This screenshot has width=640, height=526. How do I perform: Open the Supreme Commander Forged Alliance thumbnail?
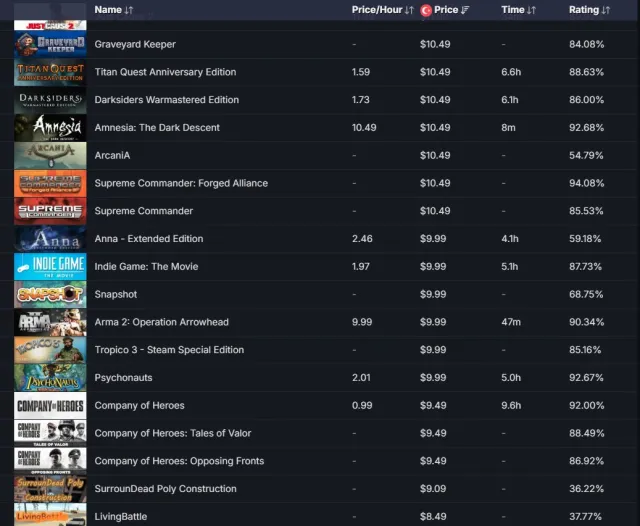[x=50, y=183]
